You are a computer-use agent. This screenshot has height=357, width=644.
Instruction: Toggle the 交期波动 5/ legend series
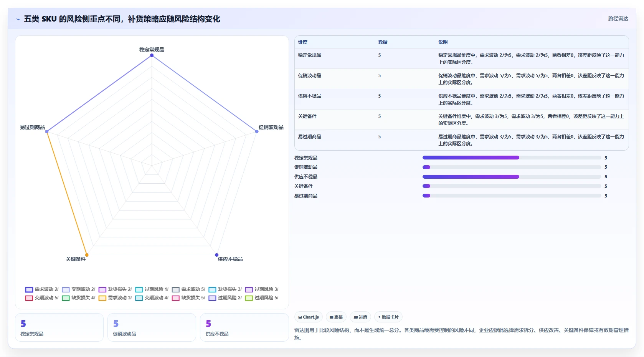pyautogui.click(x=42, y=298)
